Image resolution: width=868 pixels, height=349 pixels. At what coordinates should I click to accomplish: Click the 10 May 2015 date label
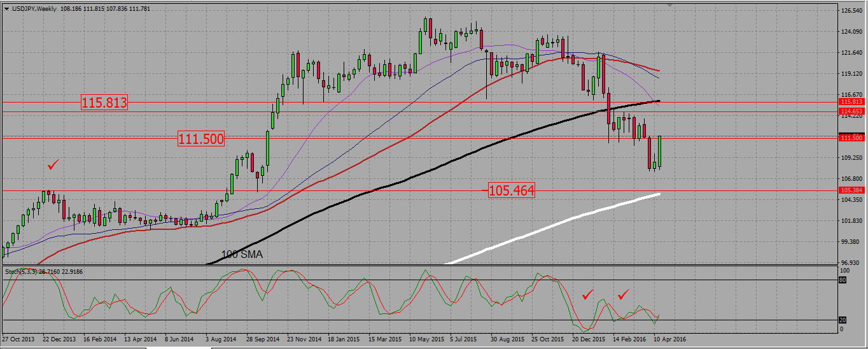click(426, 339)
